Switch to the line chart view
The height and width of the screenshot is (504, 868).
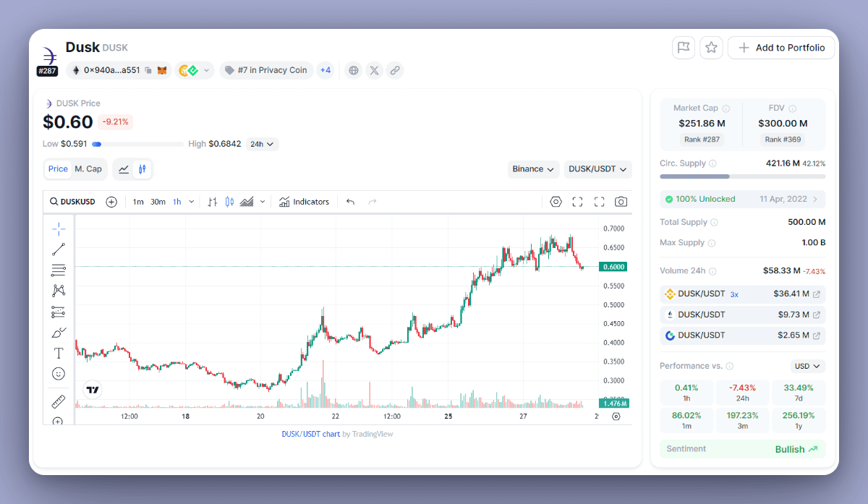[x=124, y=169]
